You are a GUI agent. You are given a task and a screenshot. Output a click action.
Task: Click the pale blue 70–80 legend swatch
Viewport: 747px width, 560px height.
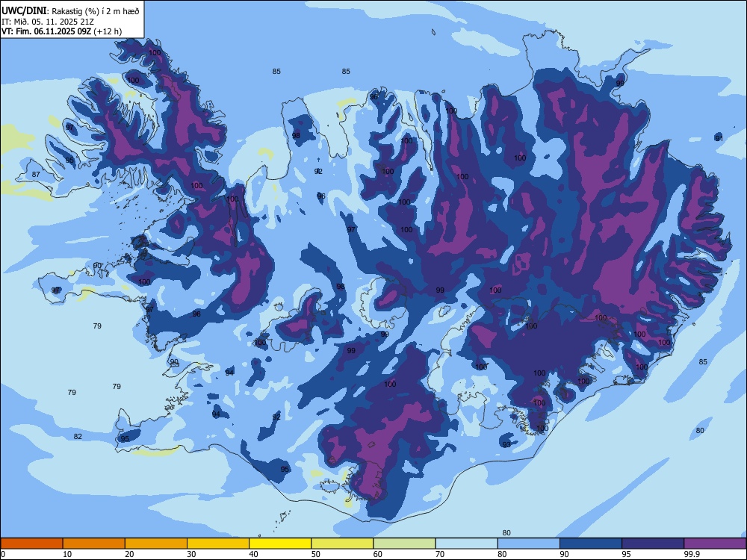point(466,544)
